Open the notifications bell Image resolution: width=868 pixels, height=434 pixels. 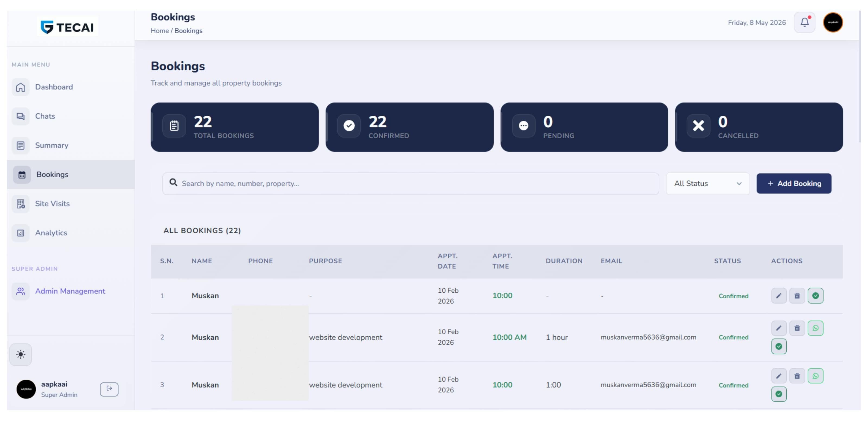[804, 22]
